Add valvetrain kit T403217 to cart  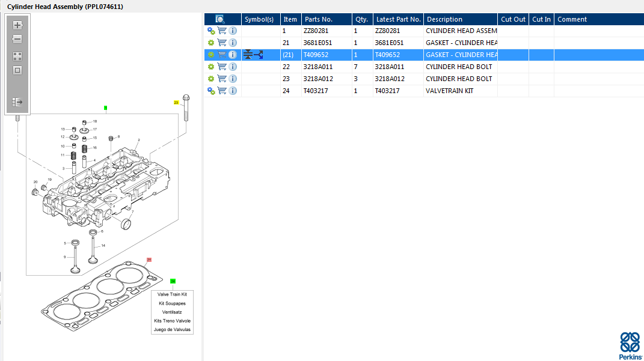click(x=222, y=91)
